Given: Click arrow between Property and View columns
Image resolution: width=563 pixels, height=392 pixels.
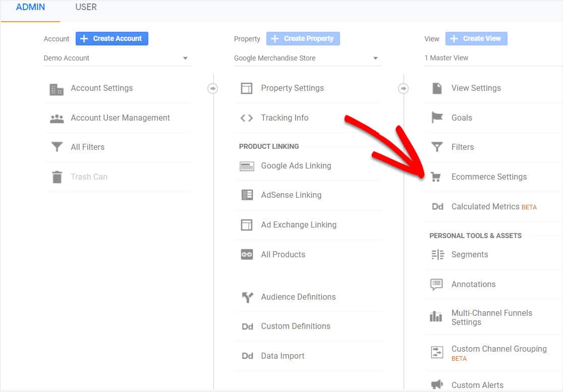Looking at the screenshot, I should 403,89.
